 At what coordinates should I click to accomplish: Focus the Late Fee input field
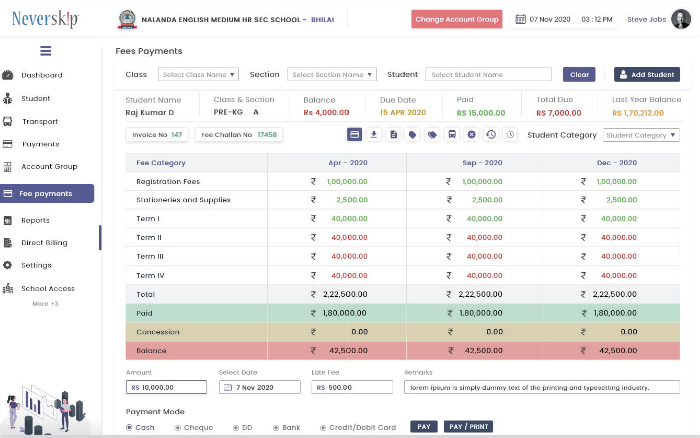[x=352, y=387]
